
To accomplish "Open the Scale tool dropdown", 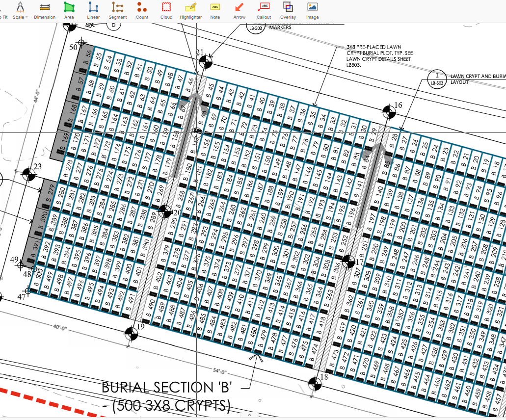I will point(20,11).
